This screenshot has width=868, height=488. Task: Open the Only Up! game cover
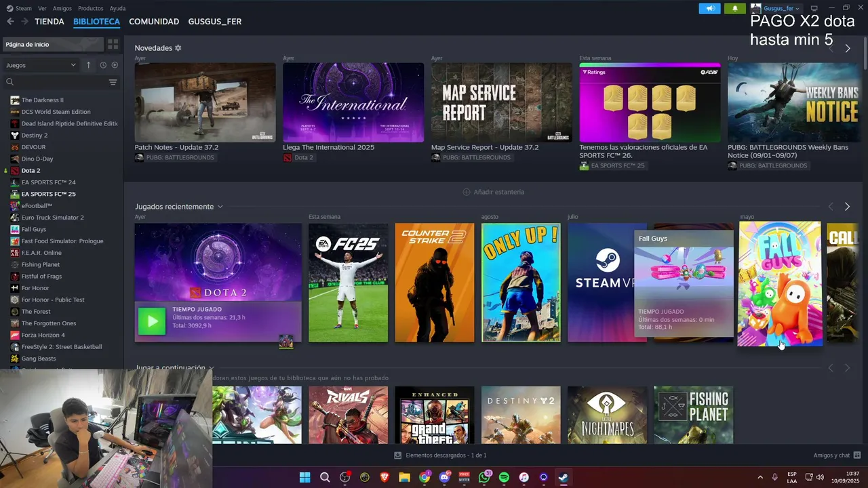pyautogui.click(x=521, y=283)
